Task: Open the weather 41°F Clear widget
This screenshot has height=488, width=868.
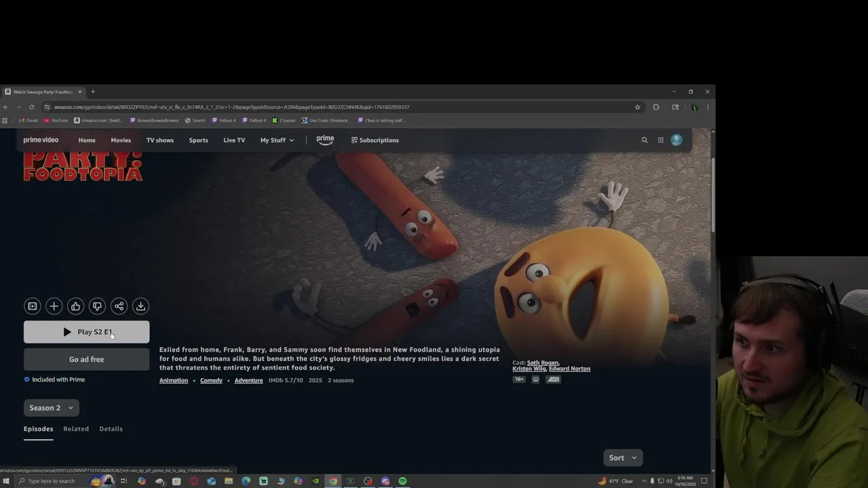Action: (616, 481)
